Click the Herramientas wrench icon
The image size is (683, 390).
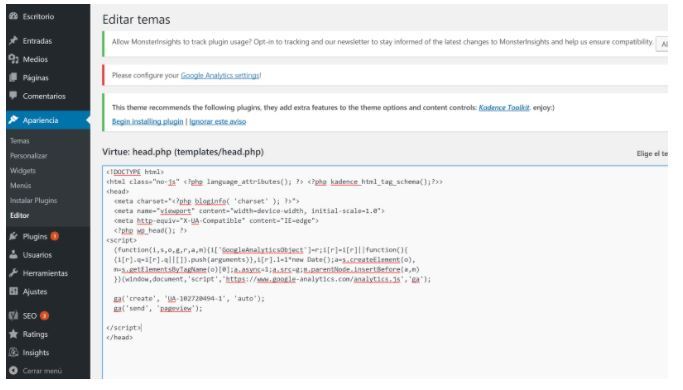pyautogui.click(x=13, y=273)
